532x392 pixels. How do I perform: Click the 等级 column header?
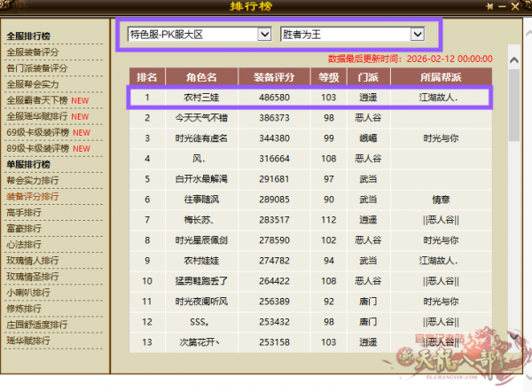tap(329, 76)
